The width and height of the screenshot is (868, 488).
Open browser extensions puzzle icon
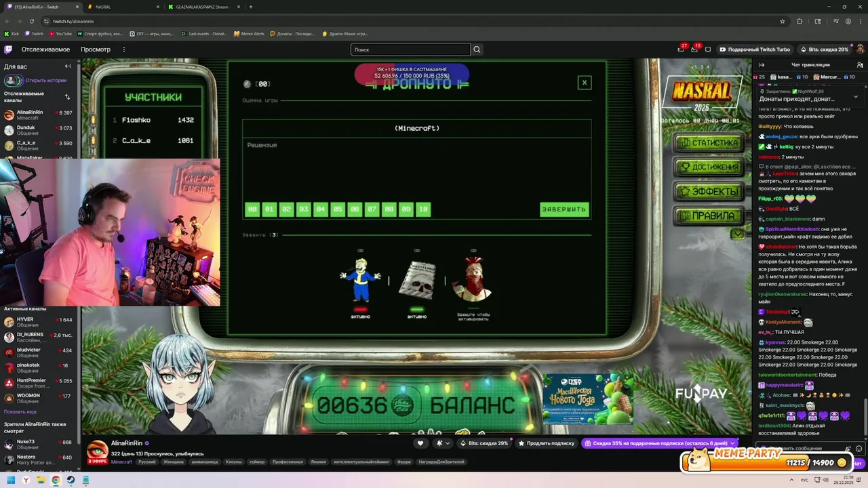coord(800,21)
